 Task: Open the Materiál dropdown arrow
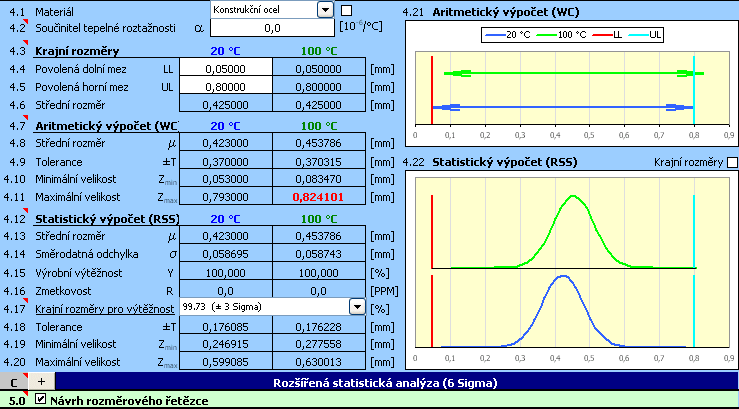325,9
